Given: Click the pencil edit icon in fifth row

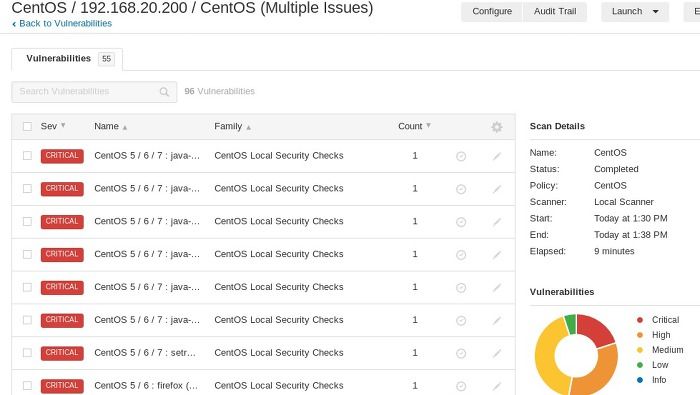Looking at the screenshot, I should point(496,287).
